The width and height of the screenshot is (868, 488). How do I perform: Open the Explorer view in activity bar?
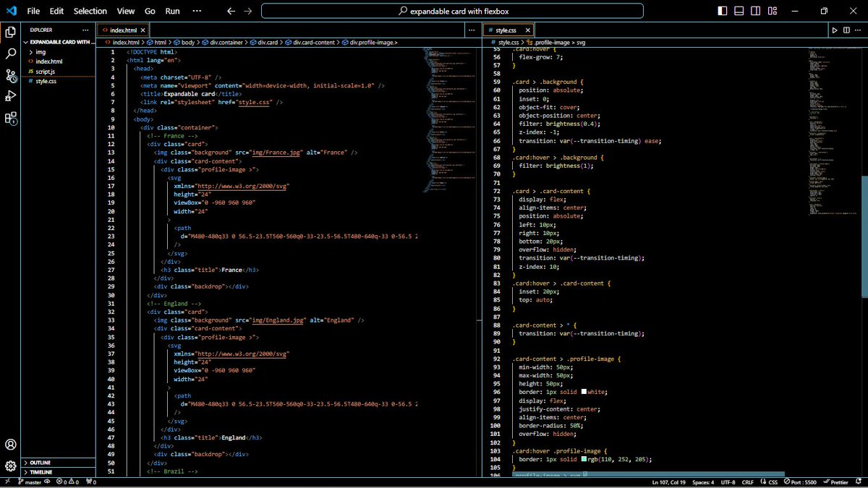pyautogui.click(x=11, y=32)
